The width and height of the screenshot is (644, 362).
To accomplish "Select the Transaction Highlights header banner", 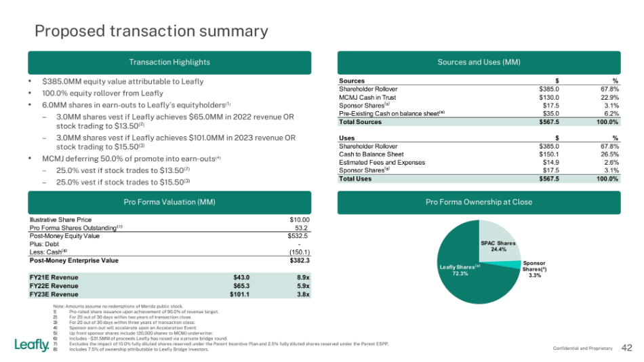I will 169,62.
